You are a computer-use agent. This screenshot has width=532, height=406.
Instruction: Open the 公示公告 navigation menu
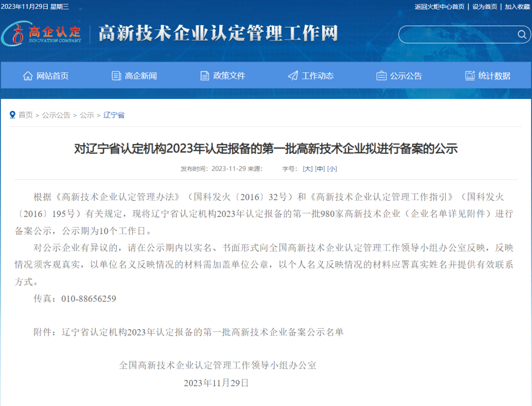(x=399, y=76)
